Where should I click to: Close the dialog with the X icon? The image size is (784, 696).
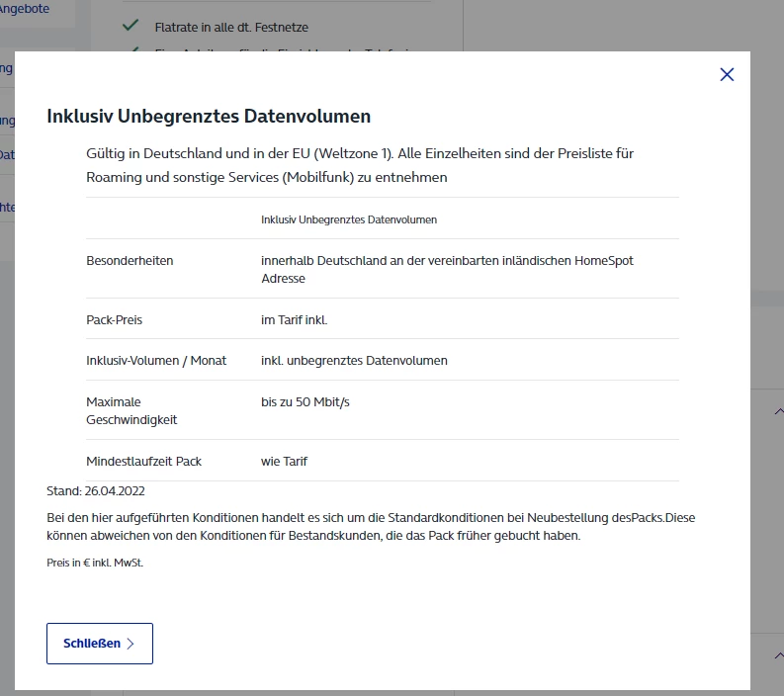(727, 74)
